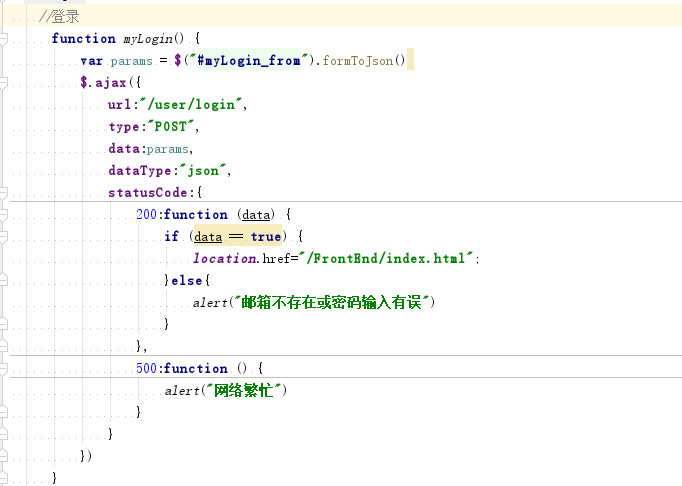This screenshot has height=486, width=682.
Task: Click the $.ajax call text
Action: pyautogui.click(x=104, y=83)
